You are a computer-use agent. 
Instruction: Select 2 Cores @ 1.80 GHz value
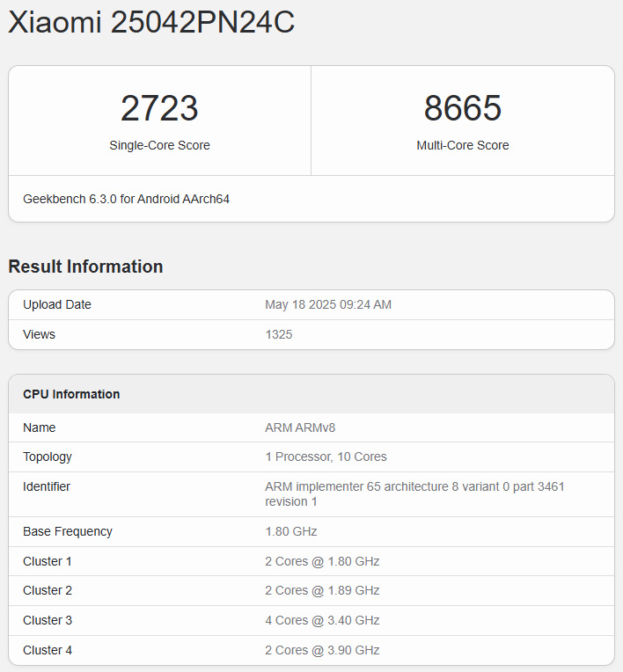322,561
